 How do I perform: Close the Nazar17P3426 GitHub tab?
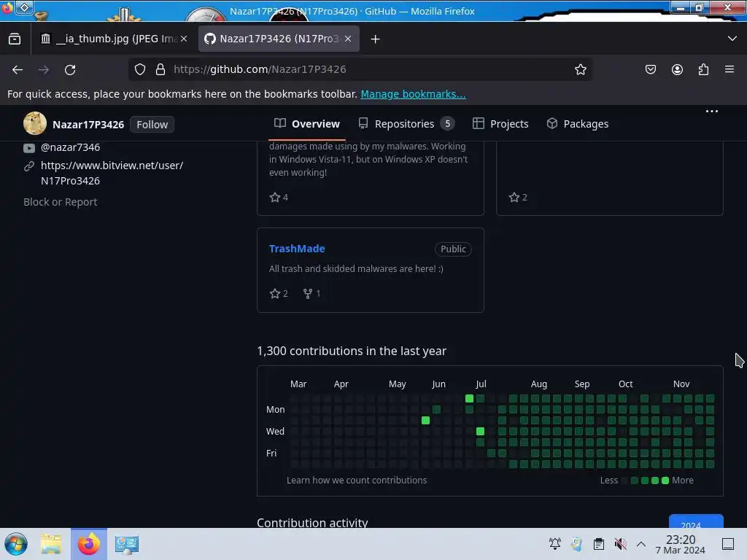click(348, 39)
